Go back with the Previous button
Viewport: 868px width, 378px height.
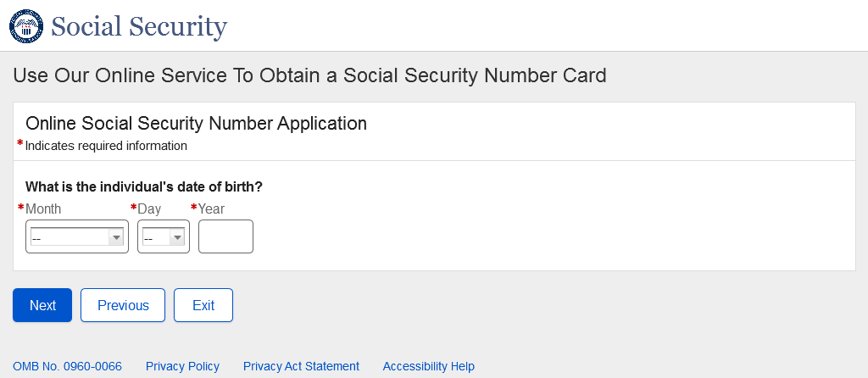click(x=123, y=305)
